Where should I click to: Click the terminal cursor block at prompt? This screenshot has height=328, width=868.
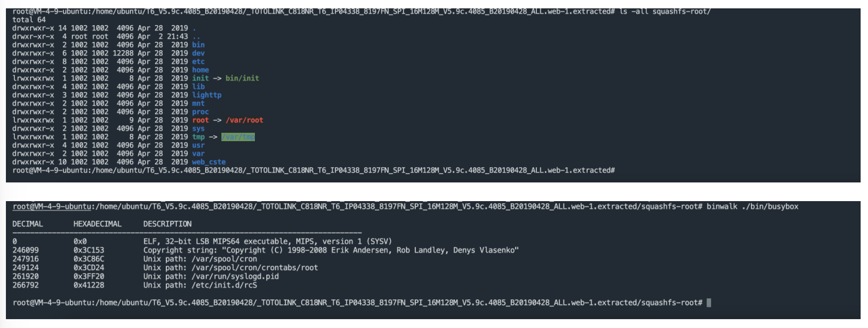[709, 302]
